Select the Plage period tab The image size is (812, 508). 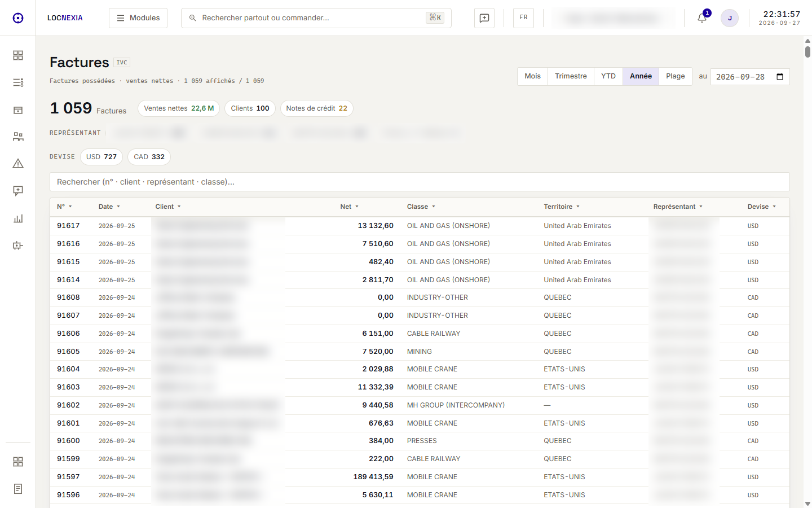pyautogui.click(x=676, y=76)
